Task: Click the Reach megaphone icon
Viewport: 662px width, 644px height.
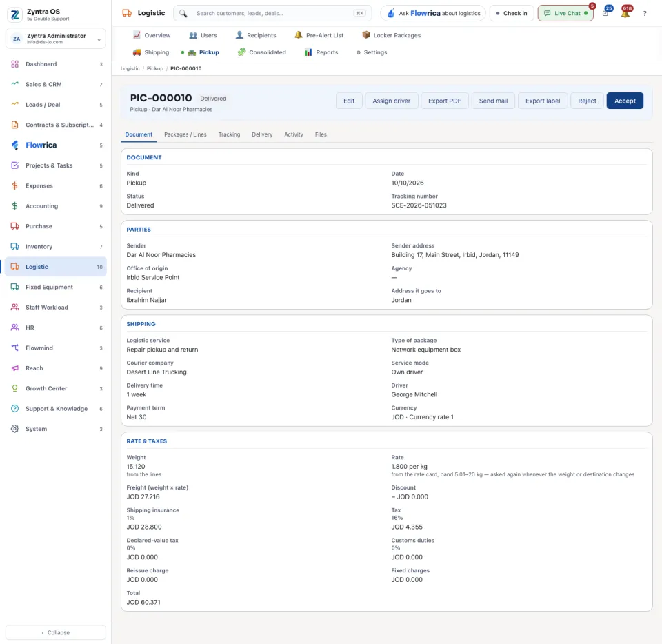Action: pos(14,368)
